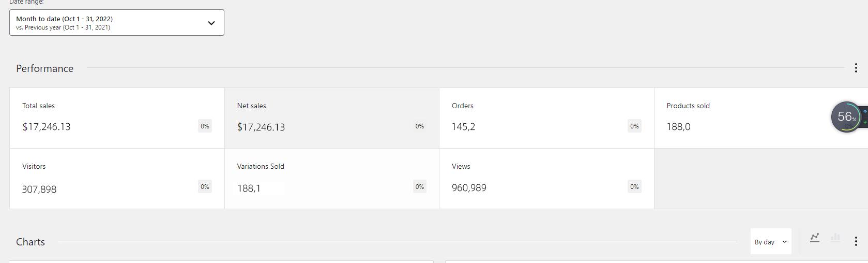The image size is (868, 263).
Task: View the Visitors stat card
Action: [x=117, y=179]
